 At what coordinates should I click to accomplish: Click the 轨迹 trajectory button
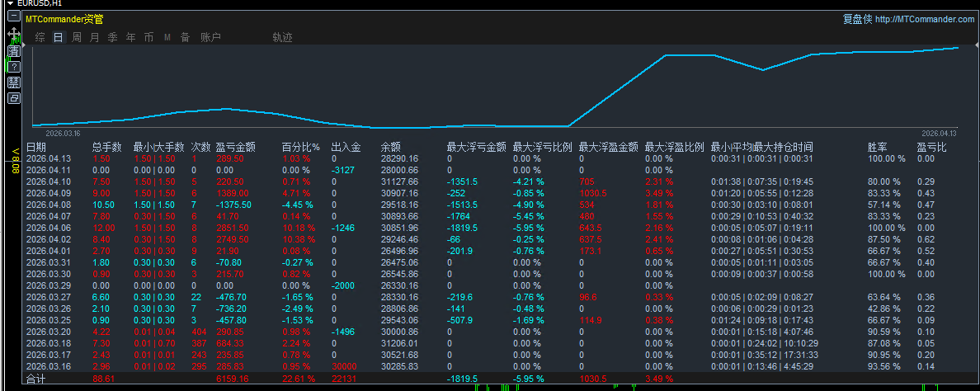pyautogui.click(x=282, y=37)
